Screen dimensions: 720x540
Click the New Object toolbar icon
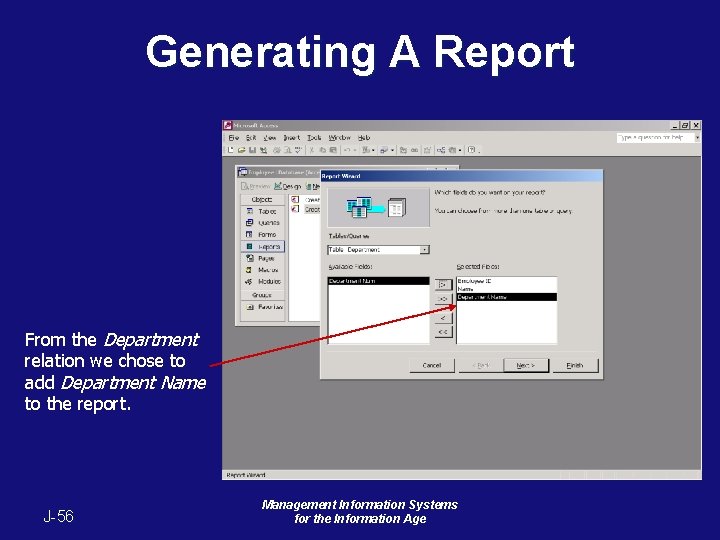point(452,150)
